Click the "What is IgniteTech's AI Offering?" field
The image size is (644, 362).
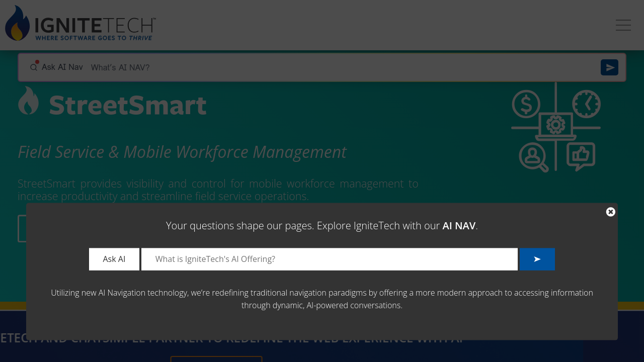329,259
